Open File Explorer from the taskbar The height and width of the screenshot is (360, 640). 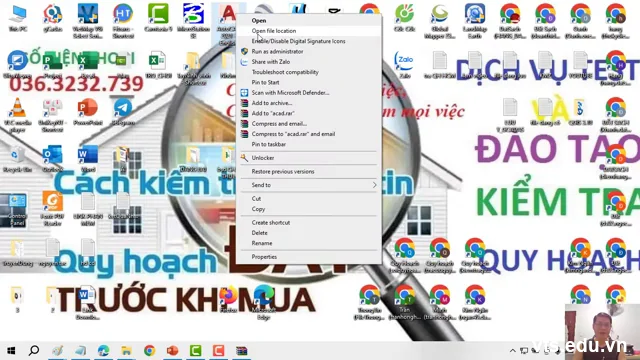click(126, 351)
